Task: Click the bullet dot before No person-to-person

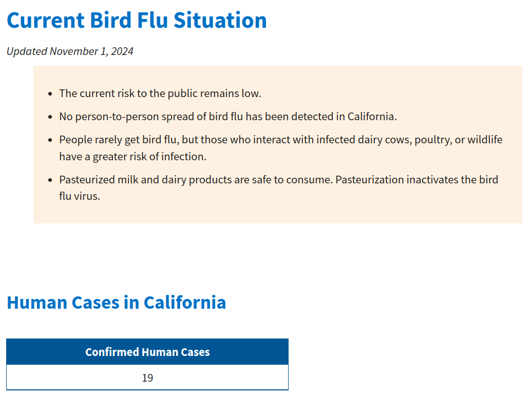Action: tap(50, 117)
